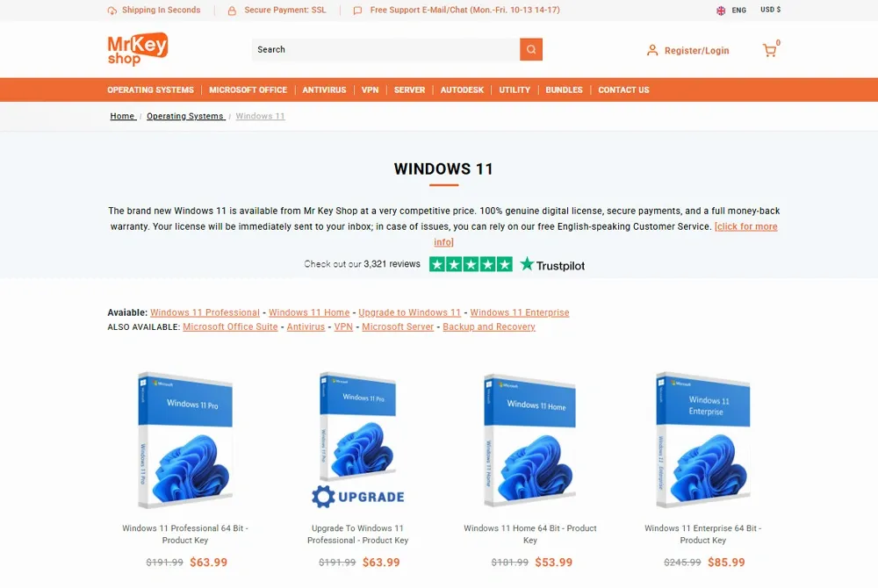Screen dimensions: 878x588
Task: Open the shopping cart icon
Action: point(769,50)
